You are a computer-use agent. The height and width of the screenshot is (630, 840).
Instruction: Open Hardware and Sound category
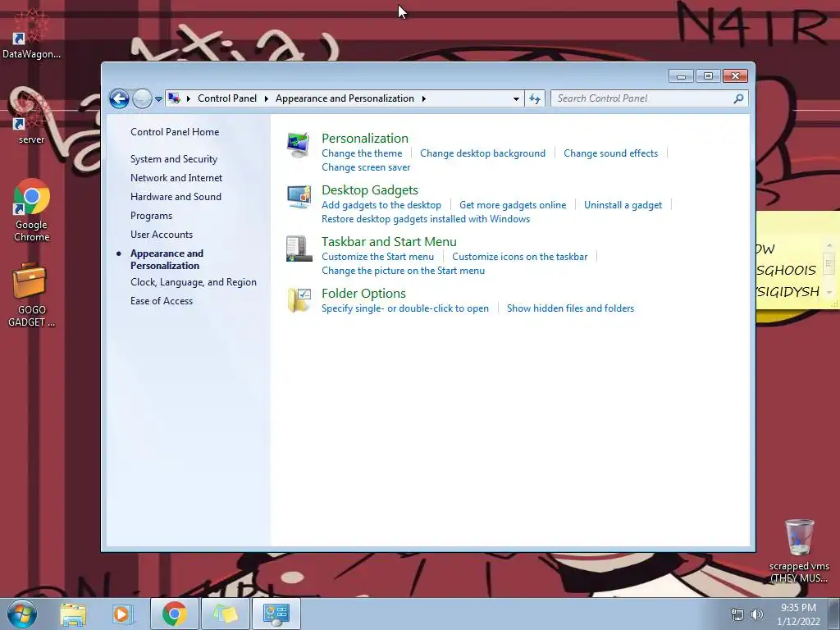pos(176,197)
